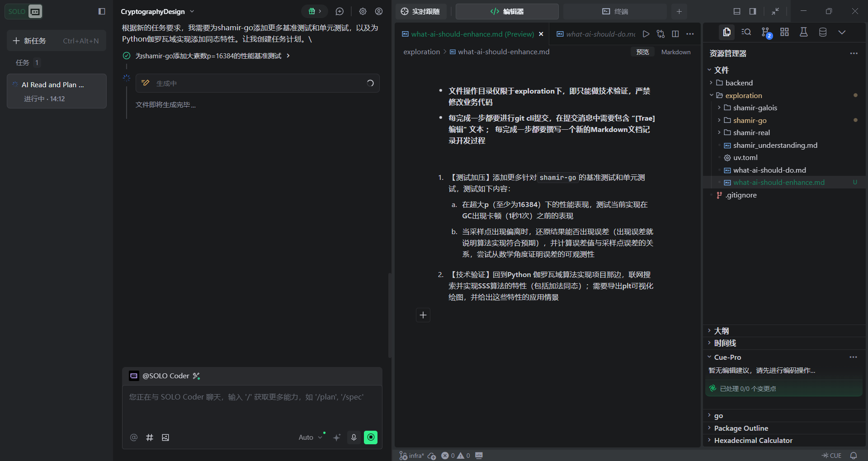This screenshot has width=868, height=461.
Task: Switch view to Markdown source mode
Action: [675, 52]
